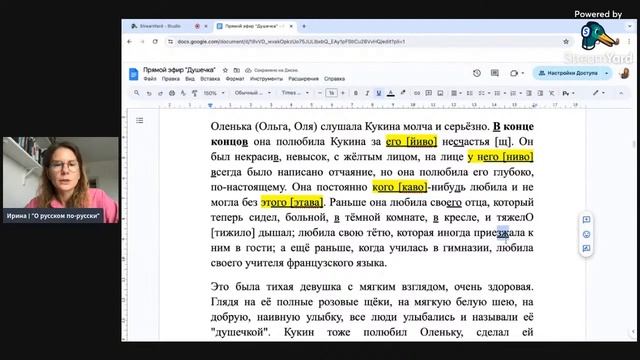Image resolution: width=640 pixels, height=360 pixels.
Task: Bookmark this page with star icon
Action: [x=566, y=42]
